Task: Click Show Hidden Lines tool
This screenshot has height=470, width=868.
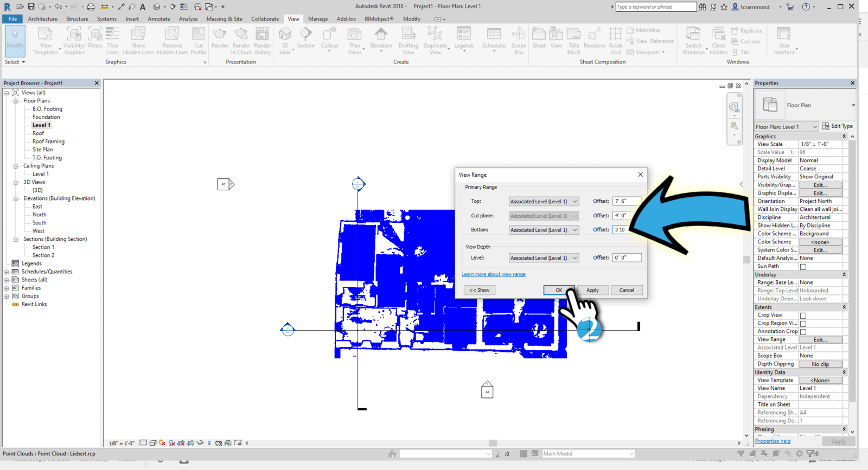Action: [138, 41]
